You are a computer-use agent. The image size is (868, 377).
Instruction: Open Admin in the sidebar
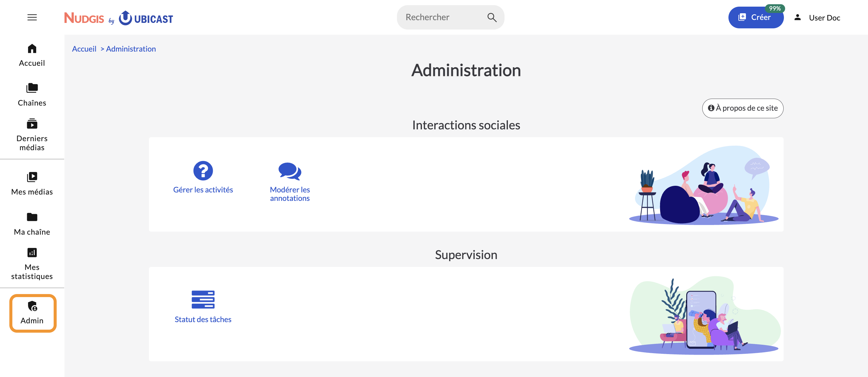click(x=32, y=312)
